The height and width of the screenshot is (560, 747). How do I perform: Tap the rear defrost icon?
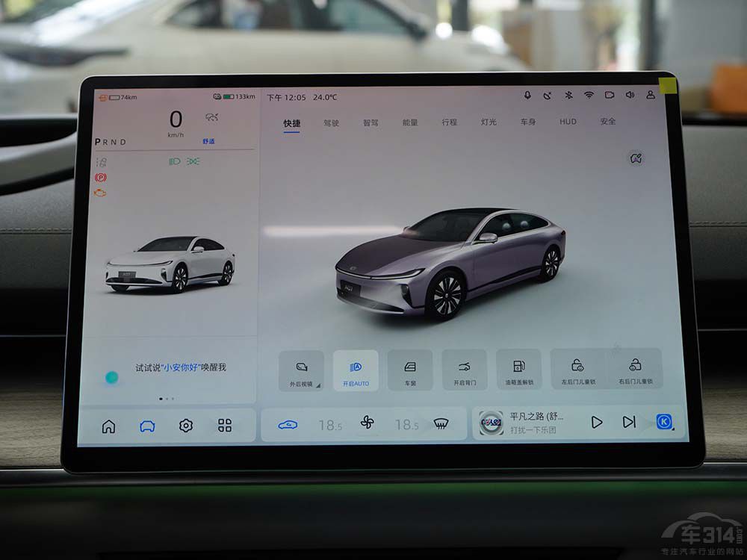click(441, 423)
